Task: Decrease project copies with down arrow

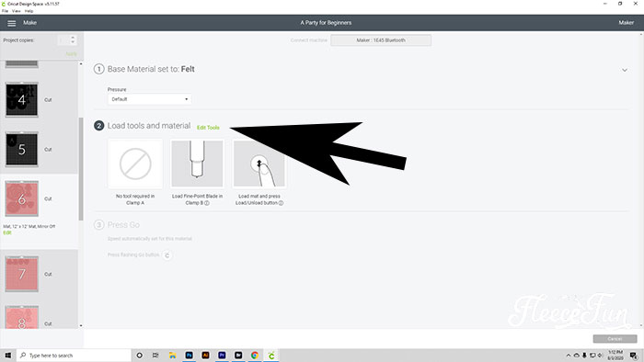Action: click(x=73, y=42)
